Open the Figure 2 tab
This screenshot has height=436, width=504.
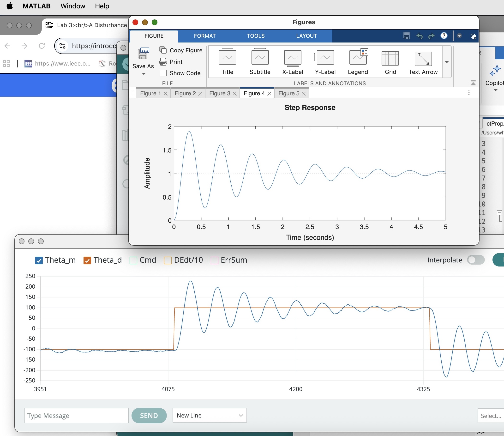(185, 93)
